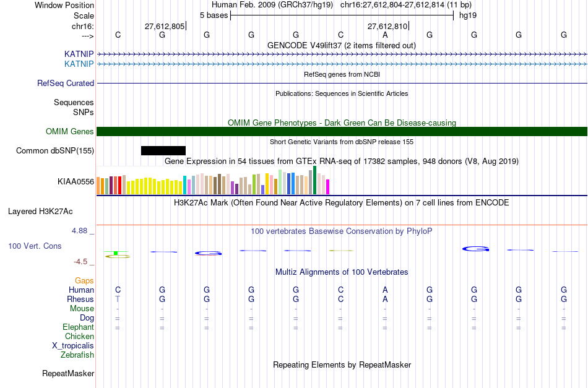Click the H3K27Ac Mark track title
The height and width of the screenshot is (388, 588).
coord(342,203)
